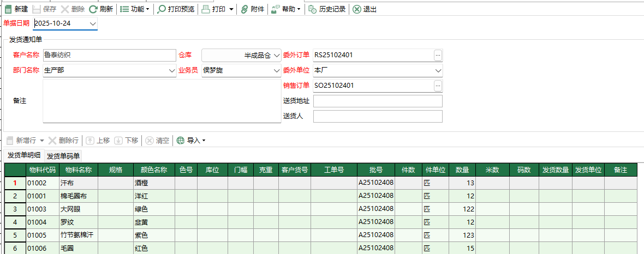Click the 客户名称 input field
Viewport: 644px width, 254px height.
pos(110,55)
